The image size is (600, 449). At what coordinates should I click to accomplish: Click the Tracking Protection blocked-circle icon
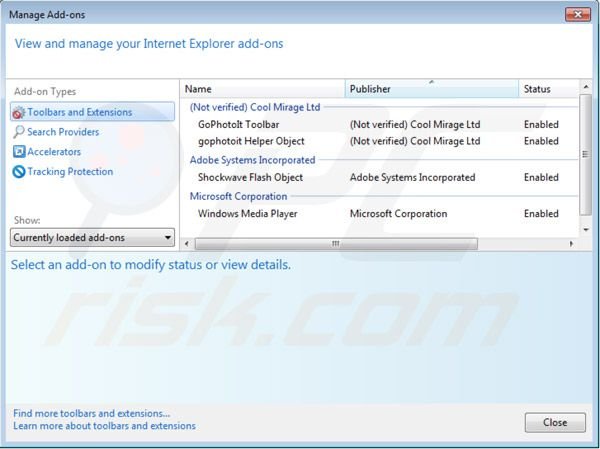pos(19,172)
